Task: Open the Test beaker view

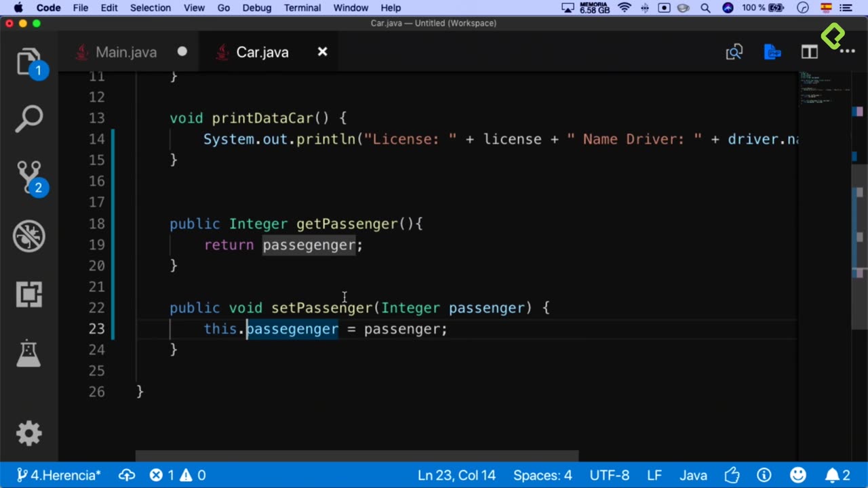Action: (29, 353)
